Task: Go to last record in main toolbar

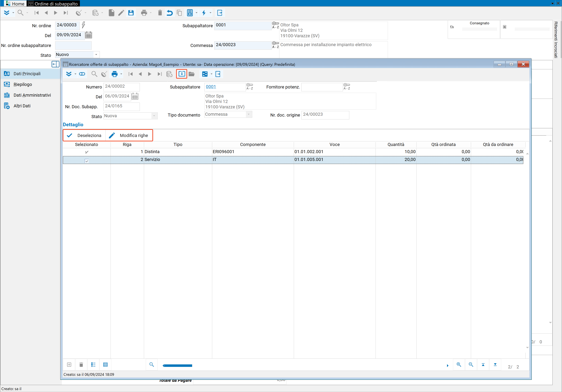Action: (x=66, y=13)
